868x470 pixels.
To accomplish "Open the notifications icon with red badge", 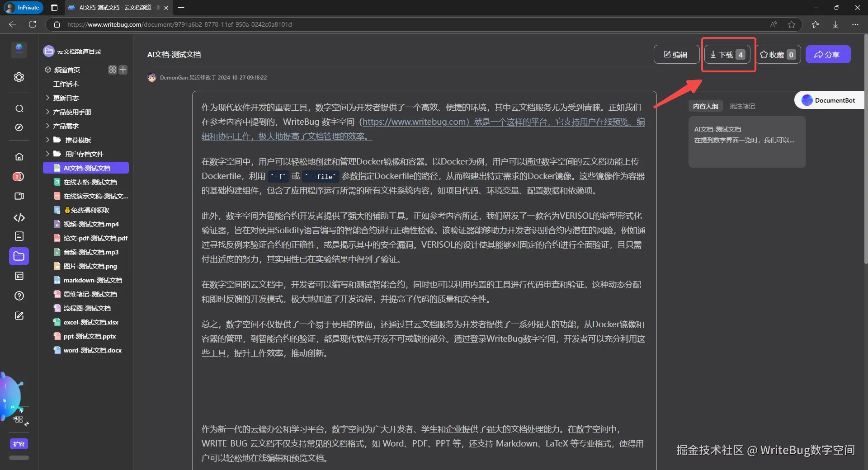I will (19, 177).
